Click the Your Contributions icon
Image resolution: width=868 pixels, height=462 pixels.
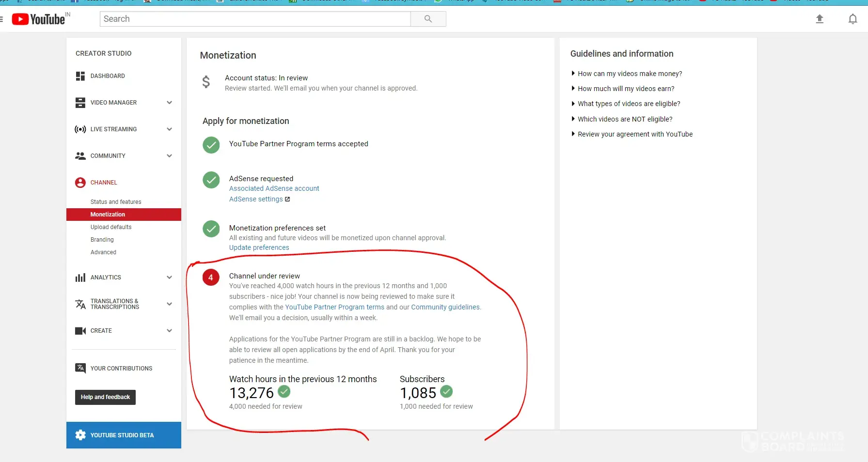pos(80,368)
